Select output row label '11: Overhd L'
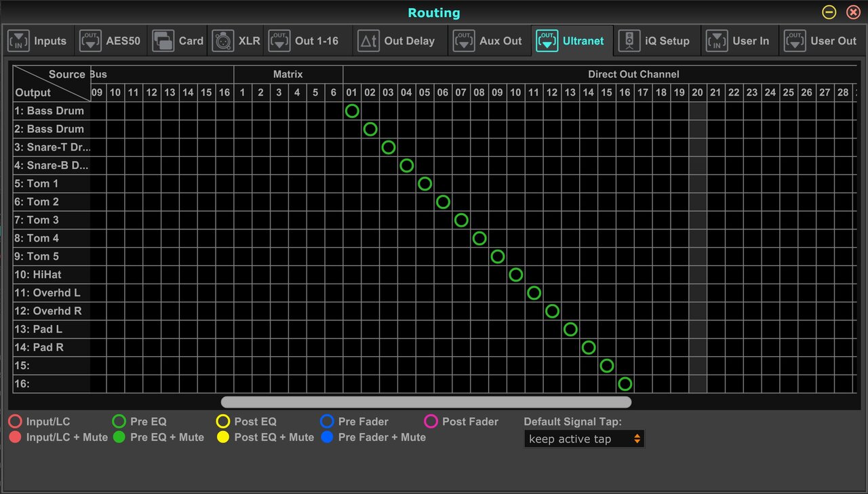868x494 pixels. click(x=52, y=293)
